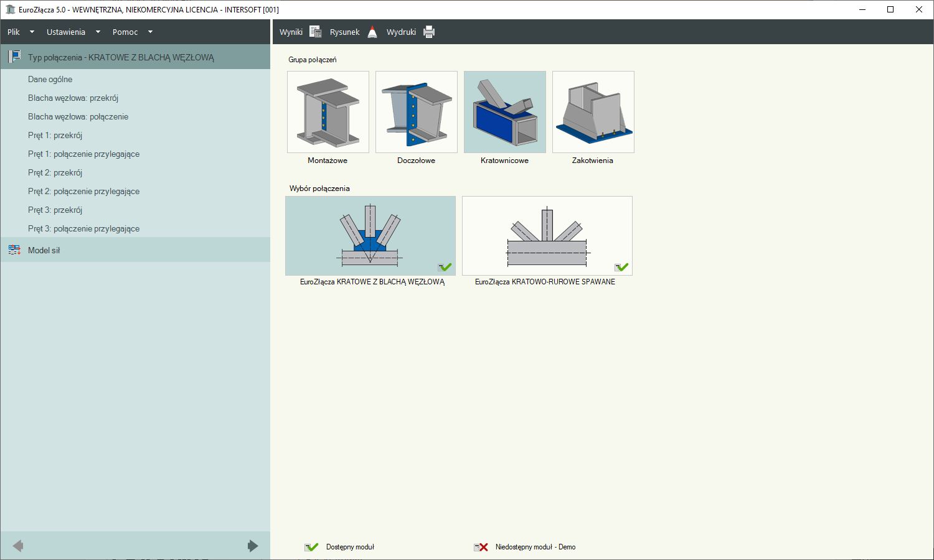The width and height of the screenshot is (934, 560).
Task: Click the Grupa połączeń heading
Action: click(313, 60)
